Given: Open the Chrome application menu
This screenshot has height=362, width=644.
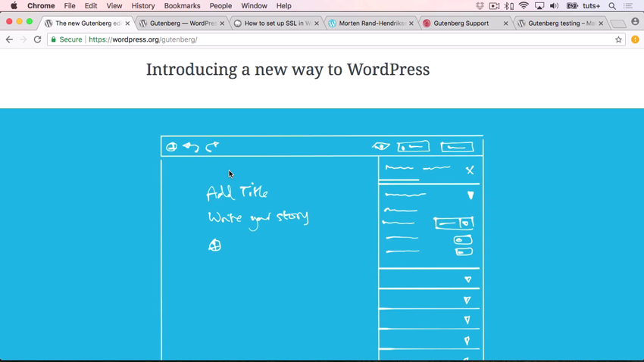Looking at the screenshot, I should [x=41, y=6].
